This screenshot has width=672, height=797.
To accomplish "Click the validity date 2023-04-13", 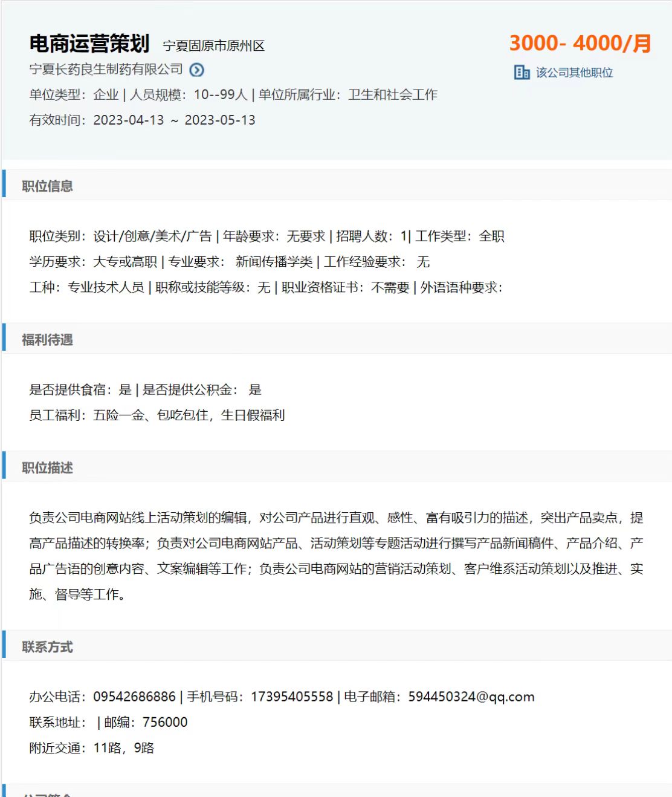I will pos(129,120).
